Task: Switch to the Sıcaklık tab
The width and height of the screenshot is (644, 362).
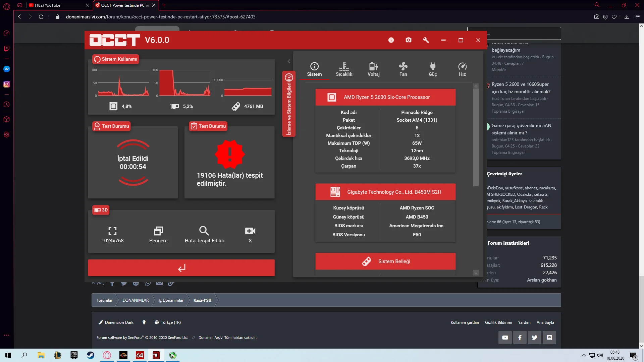Action: point(344,69)
